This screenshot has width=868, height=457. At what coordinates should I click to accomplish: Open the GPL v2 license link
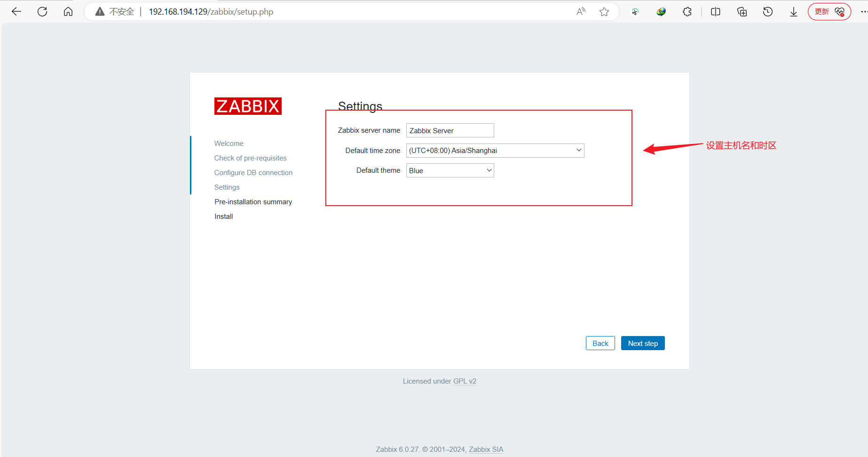pos(465,381)
